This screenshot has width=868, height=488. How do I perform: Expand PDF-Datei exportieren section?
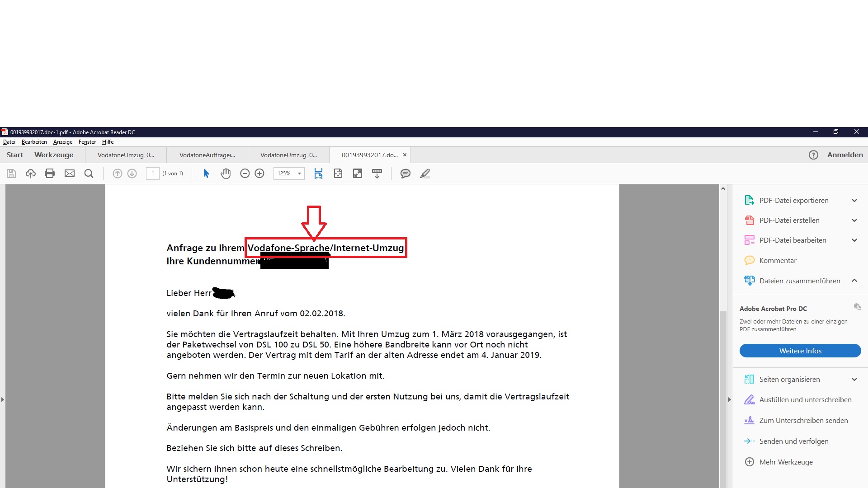pyautogui.click(x=854, y=201)
